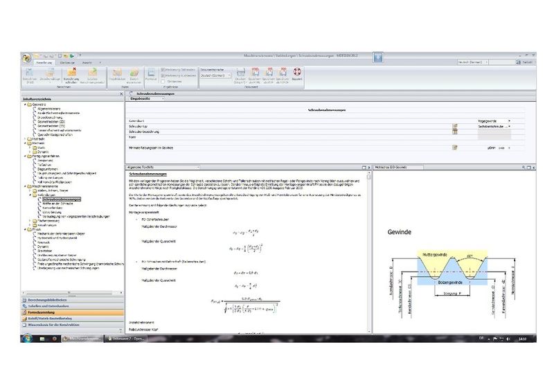Collapse the Geometrie tree folder

click(x=25, y=105)
